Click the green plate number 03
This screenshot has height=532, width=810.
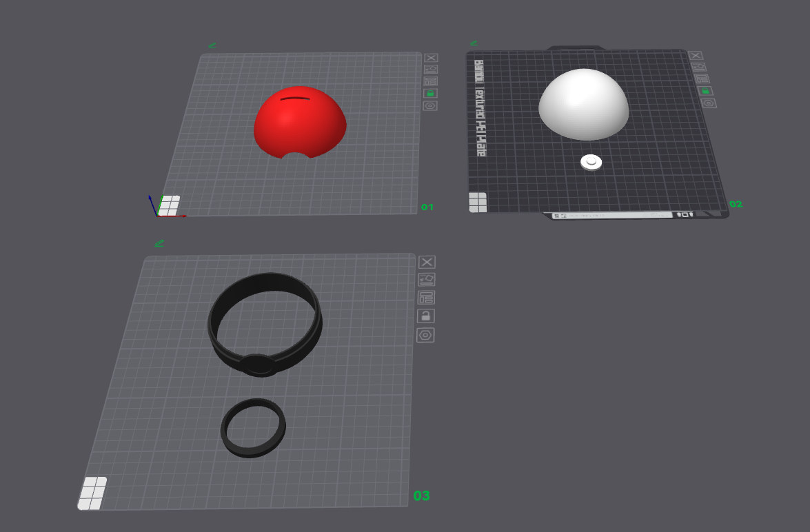[421, 496]
